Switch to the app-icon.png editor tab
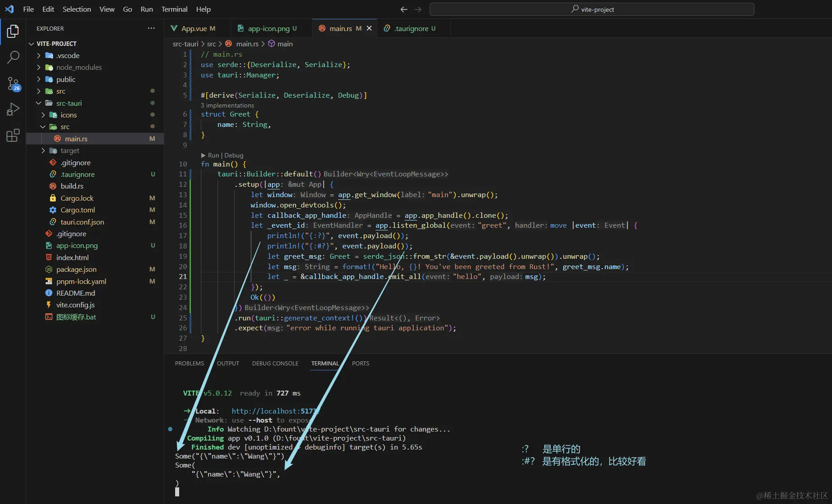This screenshot has height=504, width=832. 271,28
